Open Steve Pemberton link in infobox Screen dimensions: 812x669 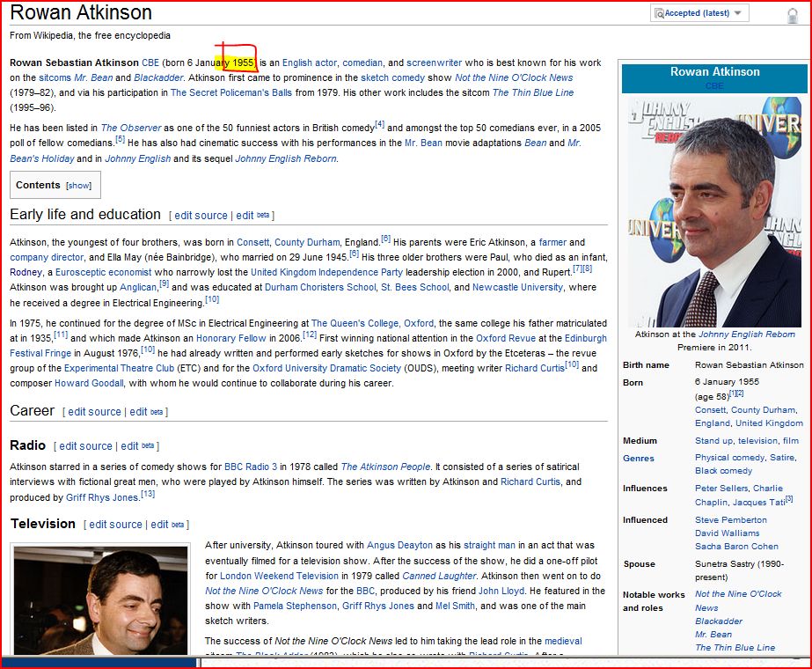[731, 519]
